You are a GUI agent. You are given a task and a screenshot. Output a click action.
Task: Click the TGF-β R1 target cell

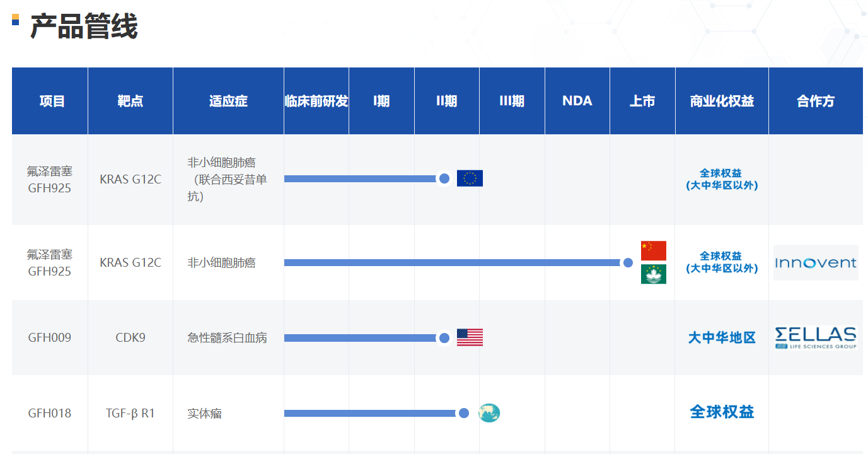click(x=130, y=414)
